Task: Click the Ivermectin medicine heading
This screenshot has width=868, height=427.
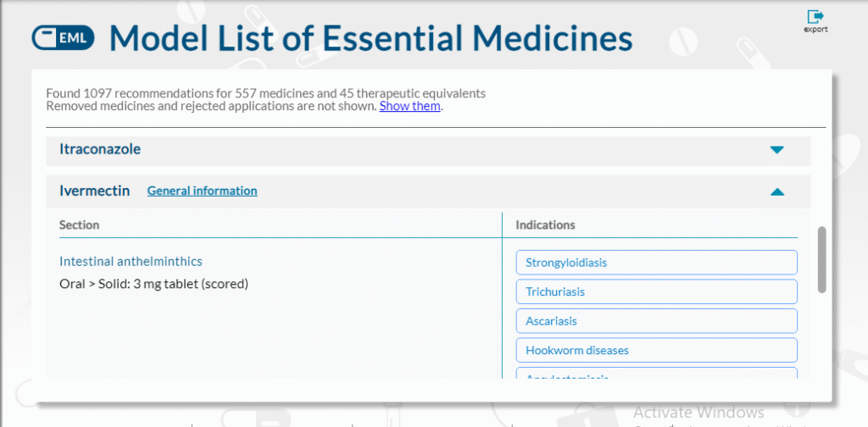Action: pyautogui.click(x=95, y=191)
